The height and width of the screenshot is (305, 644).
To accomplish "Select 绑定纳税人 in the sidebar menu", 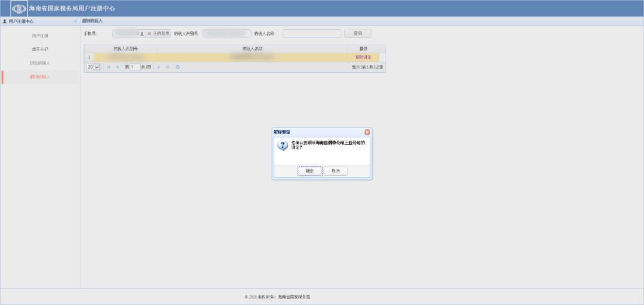I will coord(40,63).
